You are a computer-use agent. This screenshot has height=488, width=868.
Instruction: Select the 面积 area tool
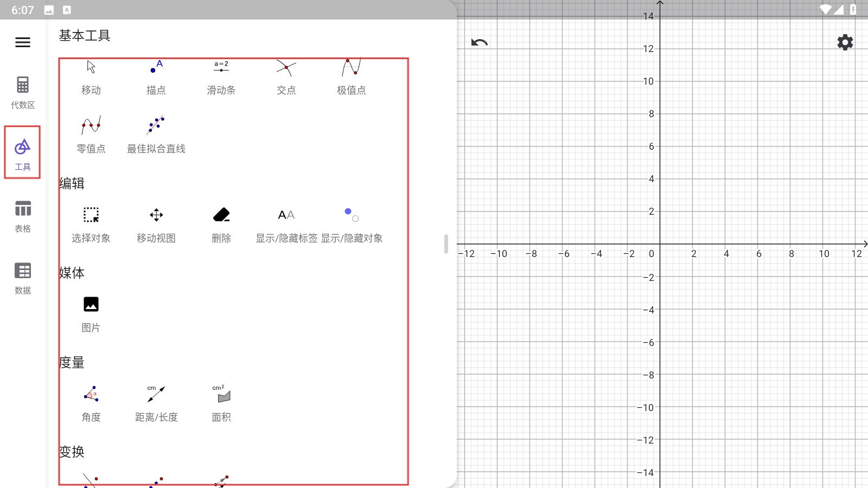click(x=221, y=403)
